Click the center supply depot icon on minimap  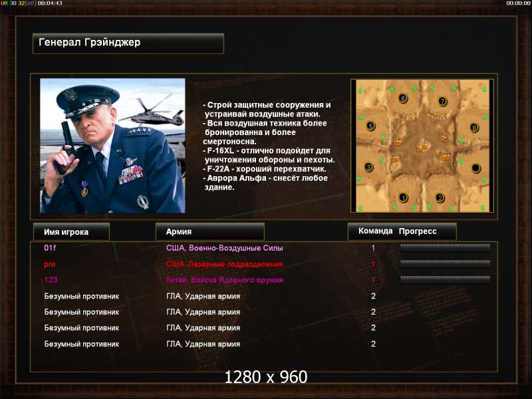click(422, 148)
